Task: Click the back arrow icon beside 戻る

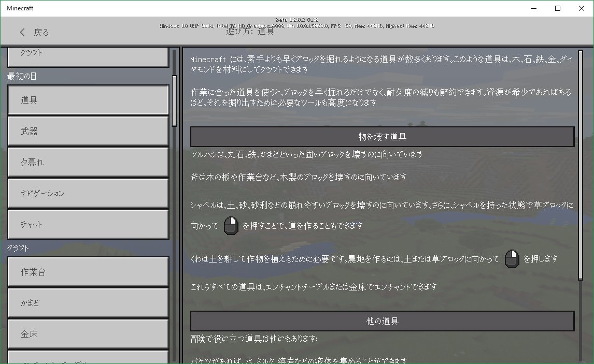Action: coord(22,32)
